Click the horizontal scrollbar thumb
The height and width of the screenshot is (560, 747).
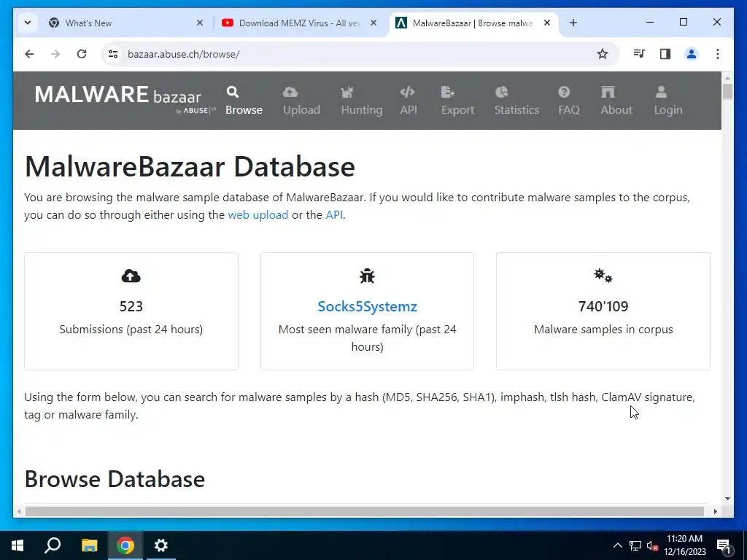[365, 511]
